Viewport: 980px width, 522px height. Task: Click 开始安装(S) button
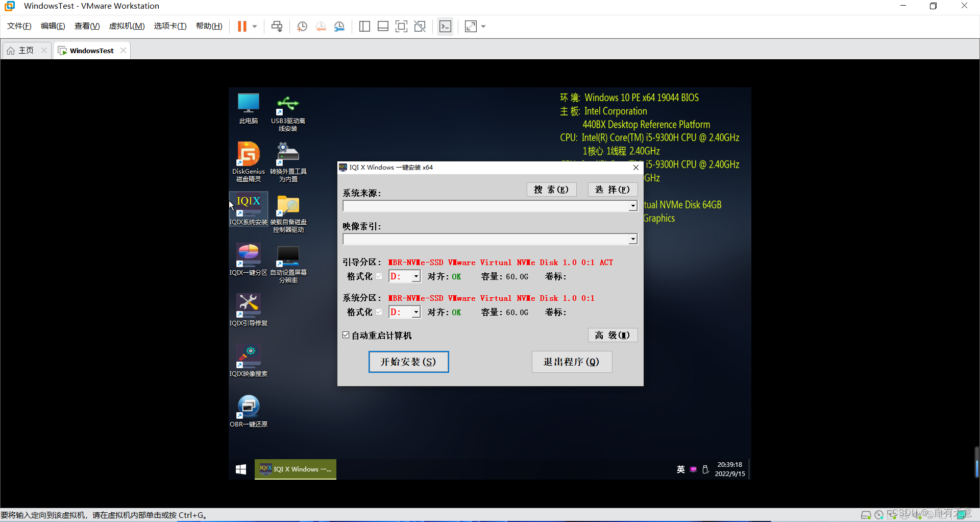[x=408, y=362]
